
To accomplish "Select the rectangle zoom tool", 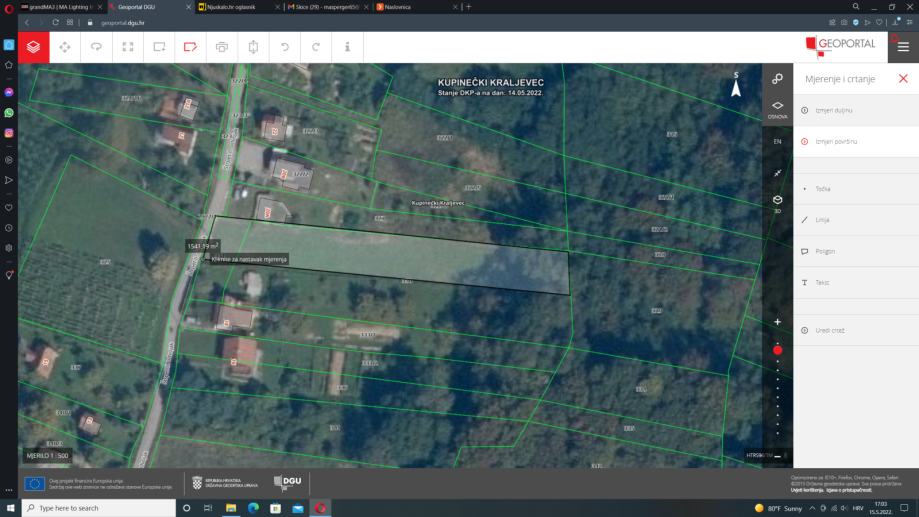I will (159, 47).
